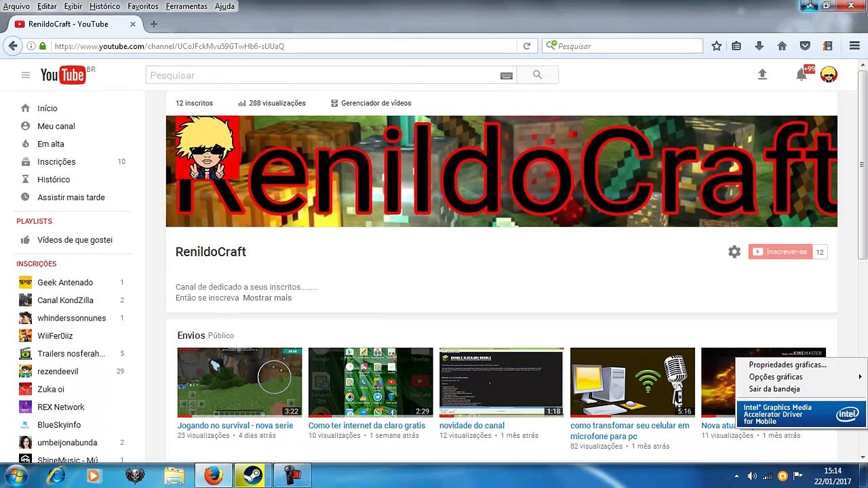The width and height of the screenshot is (868, 488).
Task: Open the Como ter internet da claro thumbnail
Action: [x=370, y=382]
